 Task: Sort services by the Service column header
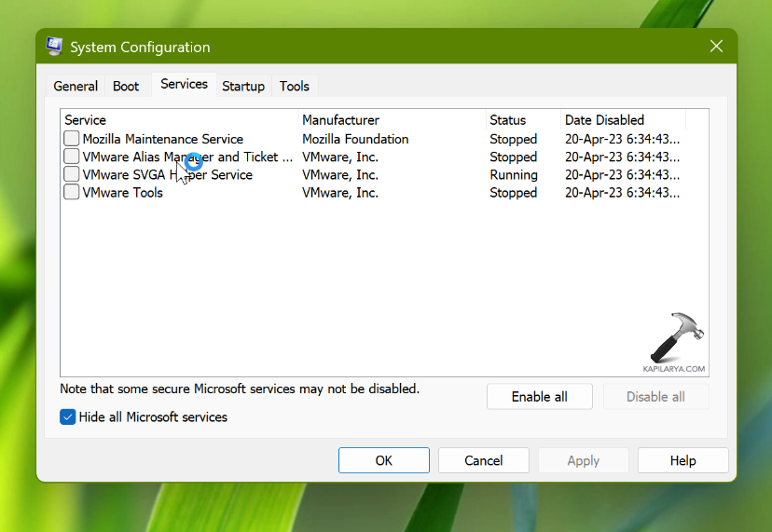click(x=177, y=120)
